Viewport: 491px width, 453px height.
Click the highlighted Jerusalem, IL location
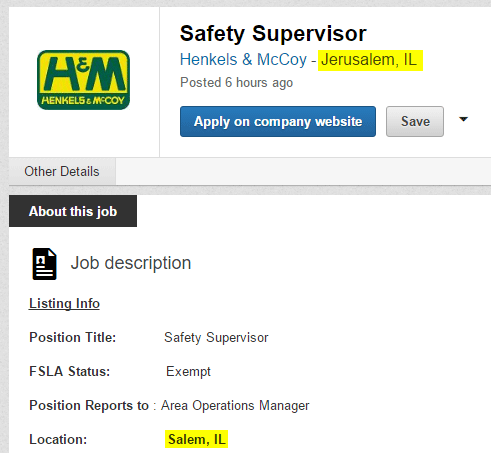tap(370, 60)
